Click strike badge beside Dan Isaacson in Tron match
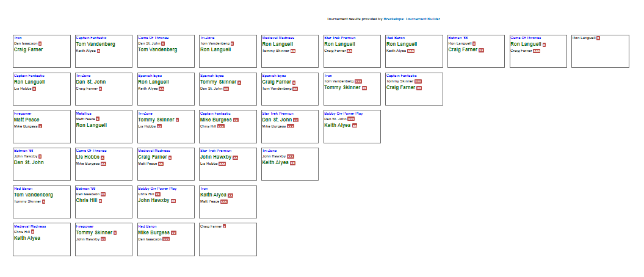The height and width of the screenshot is (277, 644). pos(40,43)
